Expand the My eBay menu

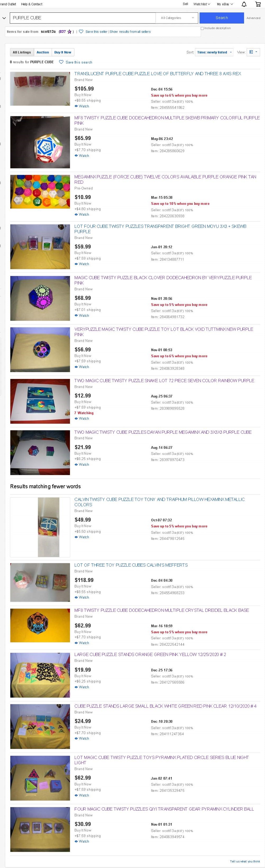tap(225, 4)
